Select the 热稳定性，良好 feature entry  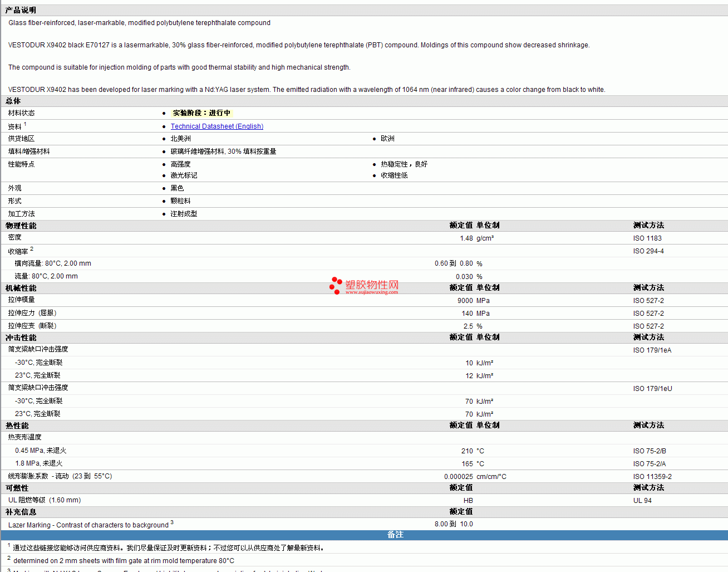coord(404,164)
